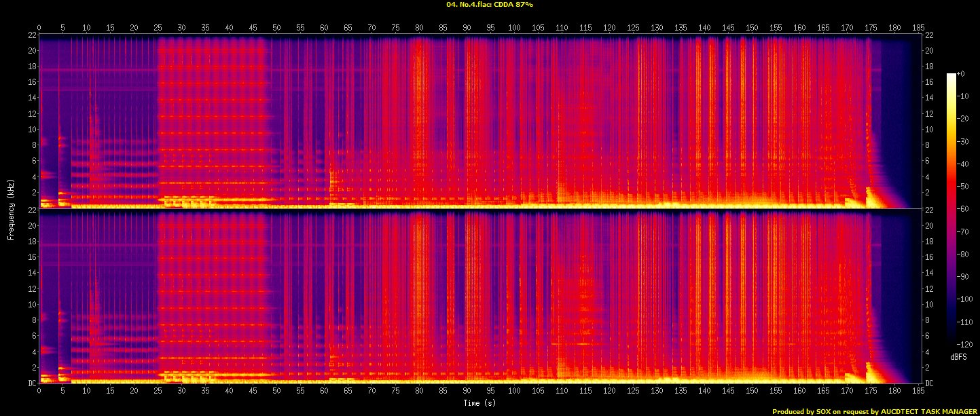Image resolution: width=980 pixels, height=416 pixels.
Task: Click the '-30' label on dBFS scale
Action: click(962, 141)
